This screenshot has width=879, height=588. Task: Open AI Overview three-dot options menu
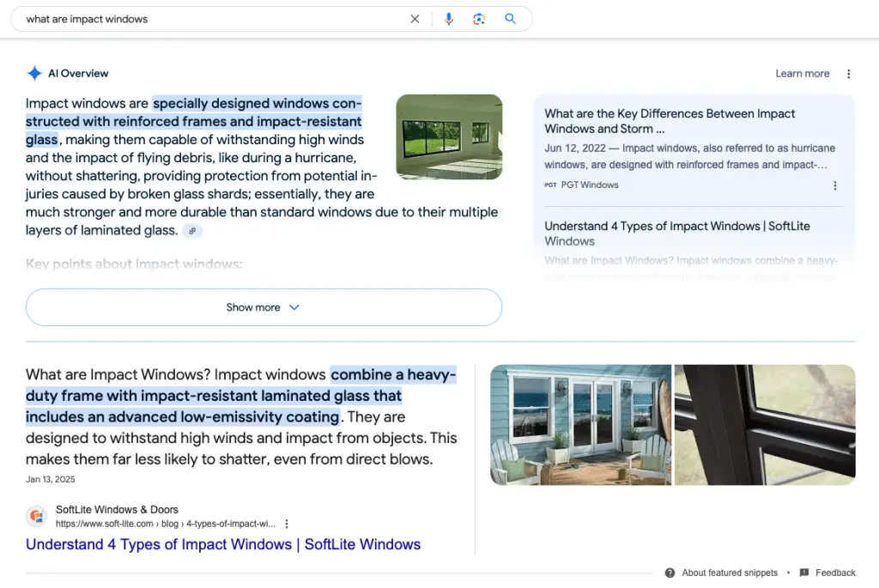849,74
